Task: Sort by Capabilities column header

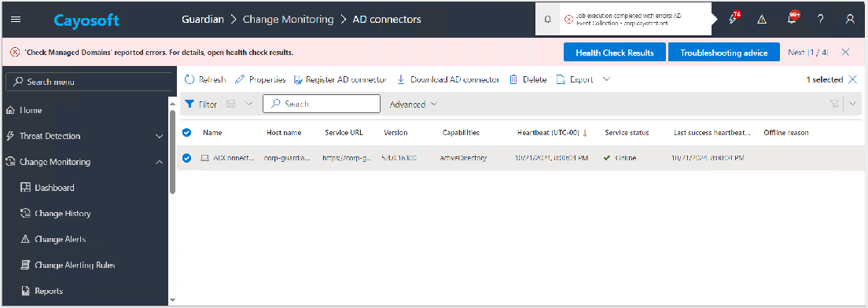Action: click(x=461, y=133)
